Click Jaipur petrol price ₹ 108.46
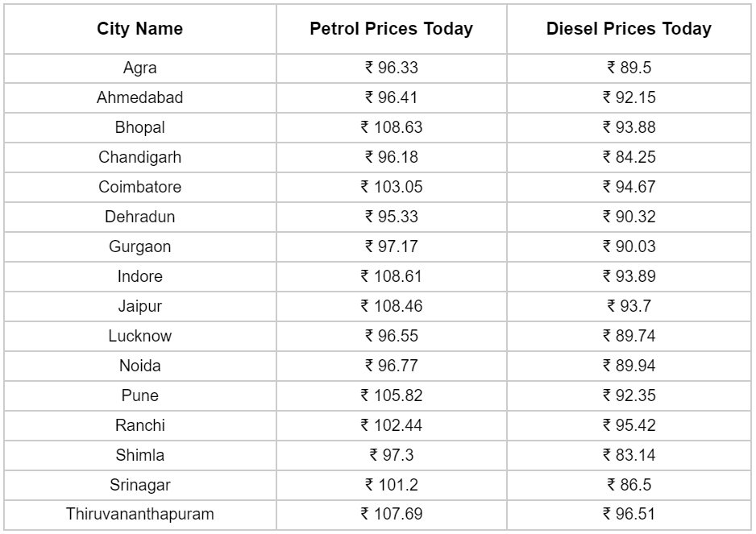The width and height of the screenshot is (756, 534). (392, 306)
